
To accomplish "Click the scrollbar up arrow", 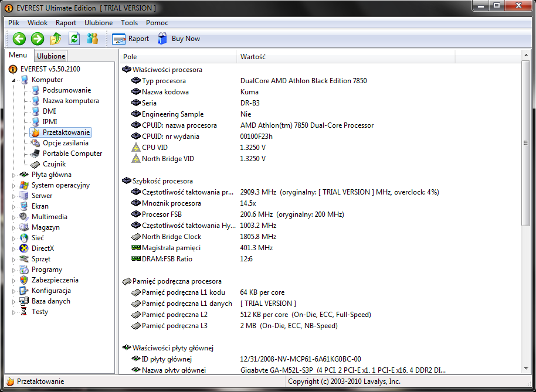I will [526, 54].
